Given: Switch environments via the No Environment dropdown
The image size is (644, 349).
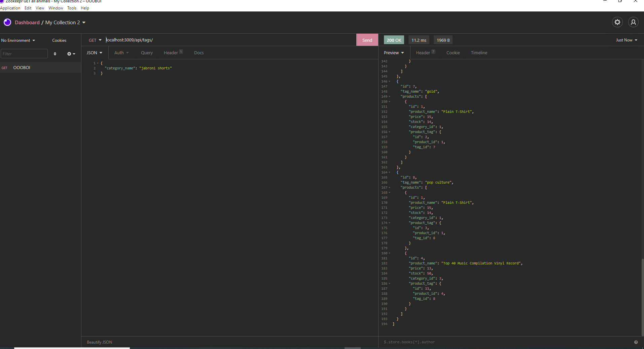Looking at the screenshot, I should [x=17, y=40].
